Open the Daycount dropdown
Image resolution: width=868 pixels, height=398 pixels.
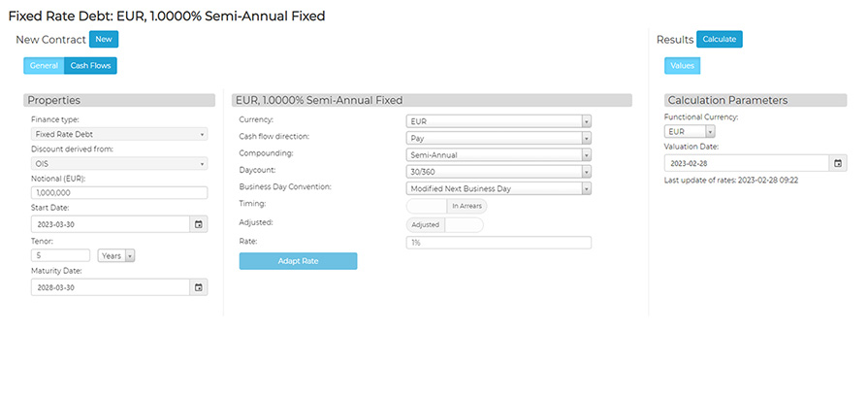[498, 172]
